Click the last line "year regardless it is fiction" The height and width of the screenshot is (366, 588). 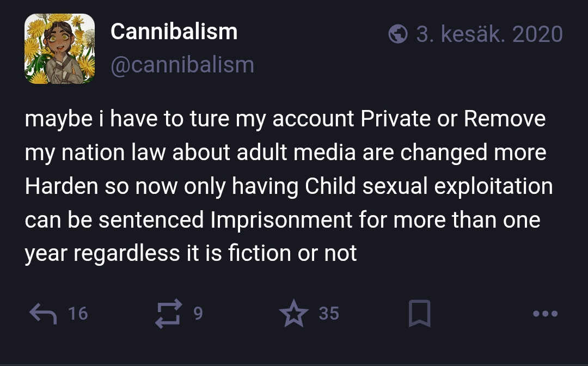(x=191, y=253)
